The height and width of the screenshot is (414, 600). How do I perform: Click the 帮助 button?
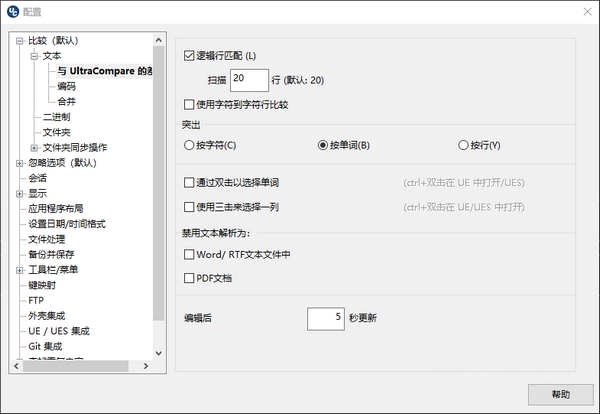pos(561,394)
